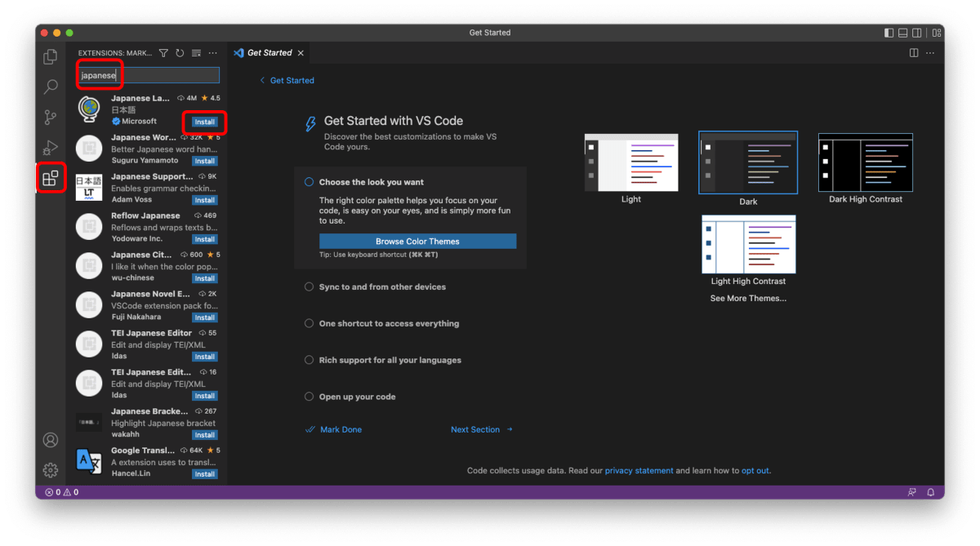Viewport: 980px width, 546px height.
Task: Open Japanese Bracket extension icon
Action: pyautogui.click(x=89, y=423)
